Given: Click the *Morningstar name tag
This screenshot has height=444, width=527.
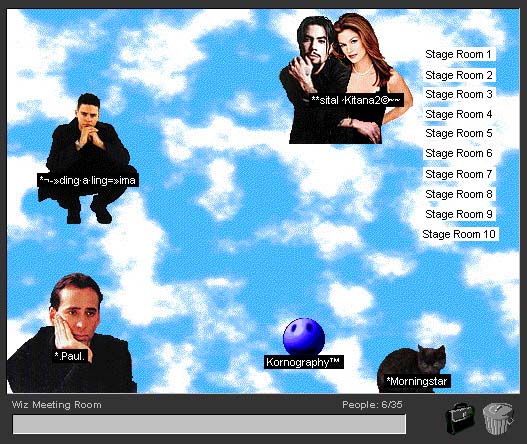Looking at the screenshot, I should 417,381.
